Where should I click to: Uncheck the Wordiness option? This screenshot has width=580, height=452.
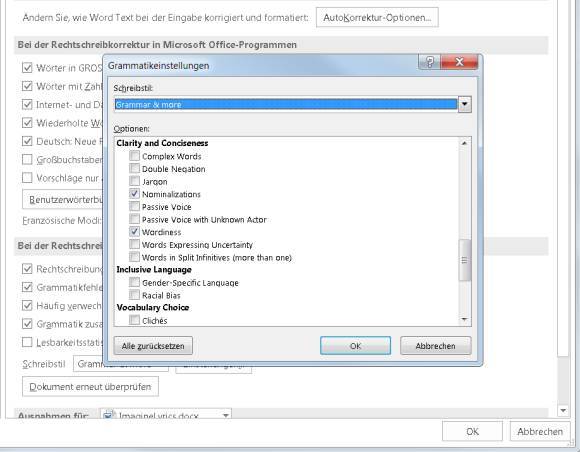click(135, 232)
